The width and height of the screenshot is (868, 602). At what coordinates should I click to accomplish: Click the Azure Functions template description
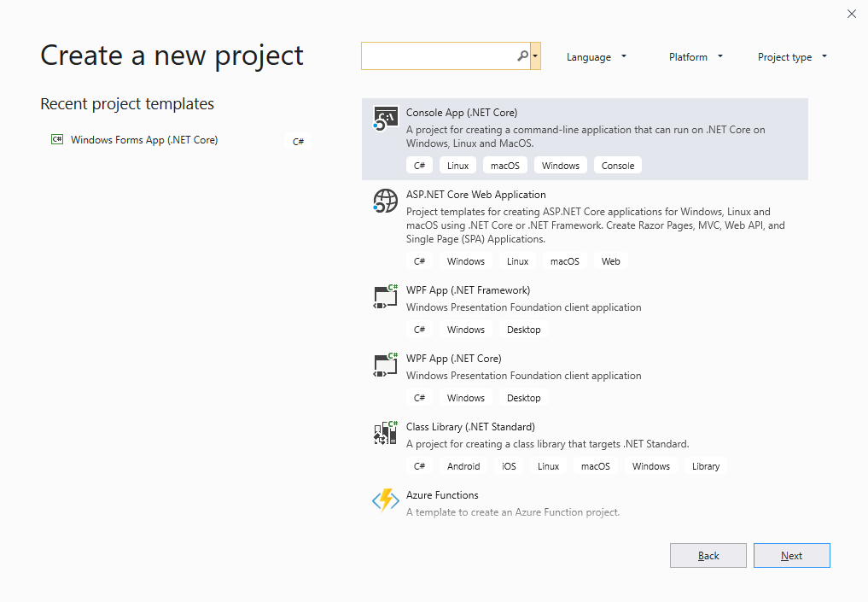513,512
